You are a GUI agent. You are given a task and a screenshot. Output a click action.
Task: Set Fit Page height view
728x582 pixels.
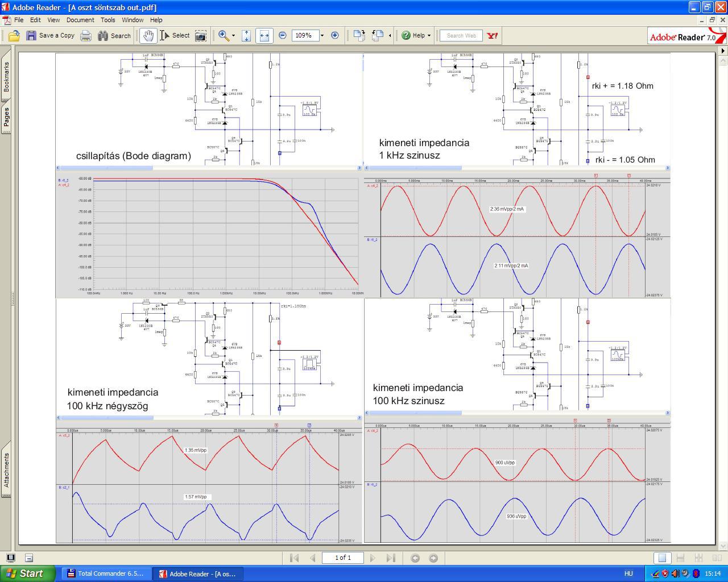point(246,36)
